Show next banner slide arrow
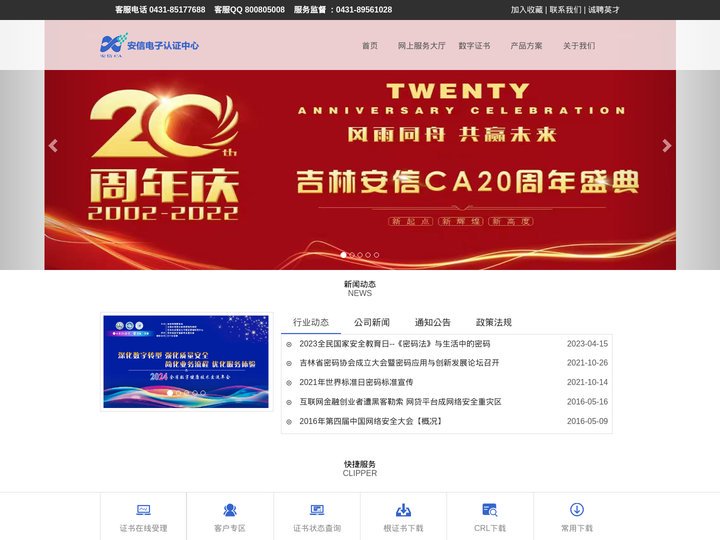 (667, 146)
